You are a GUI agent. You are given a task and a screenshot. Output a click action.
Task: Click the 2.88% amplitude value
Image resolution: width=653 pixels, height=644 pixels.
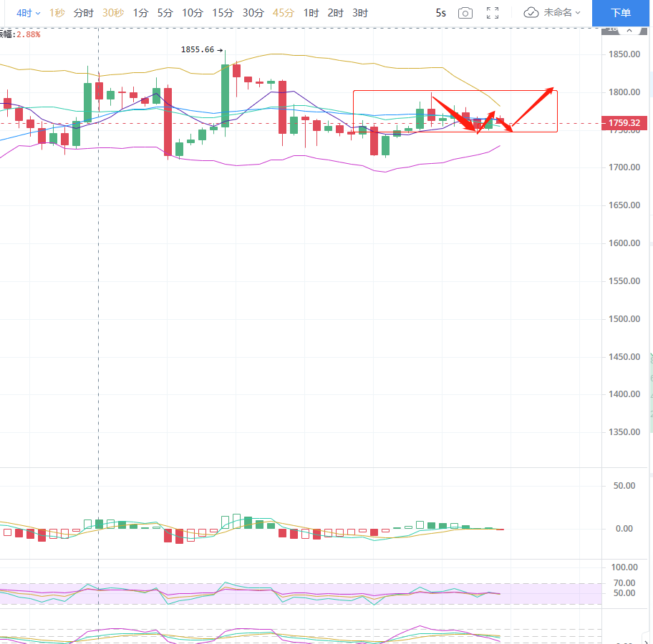click(x=29, y=34)
